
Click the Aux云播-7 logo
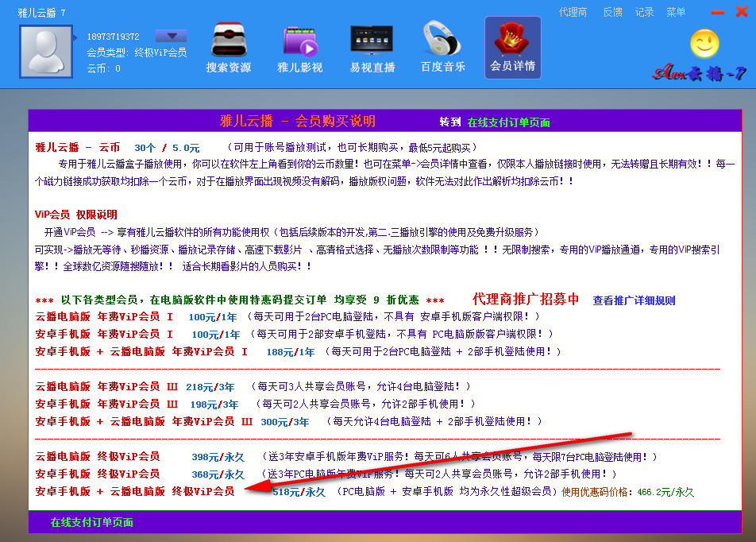point(699,73)
